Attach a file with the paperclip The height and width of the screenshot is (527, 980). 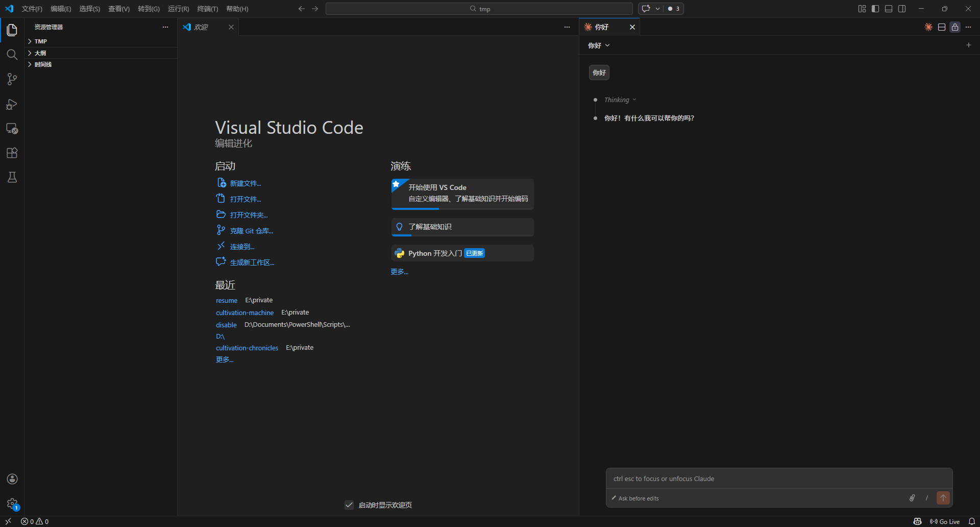(x=912, y=498)
